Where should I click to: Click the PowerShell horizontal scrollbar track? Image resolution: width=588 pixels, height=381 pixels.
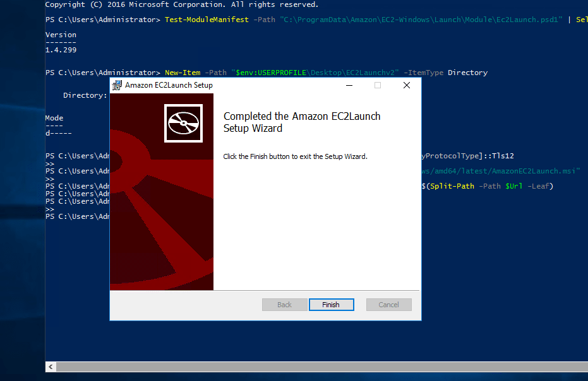pos(321,366)
